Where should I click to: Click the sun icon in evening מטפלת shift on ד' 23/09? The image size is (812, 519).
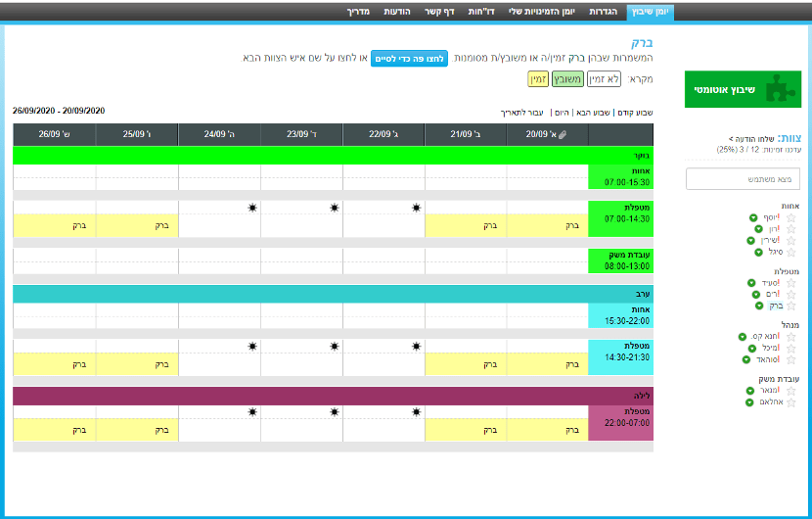coord(336,347)
